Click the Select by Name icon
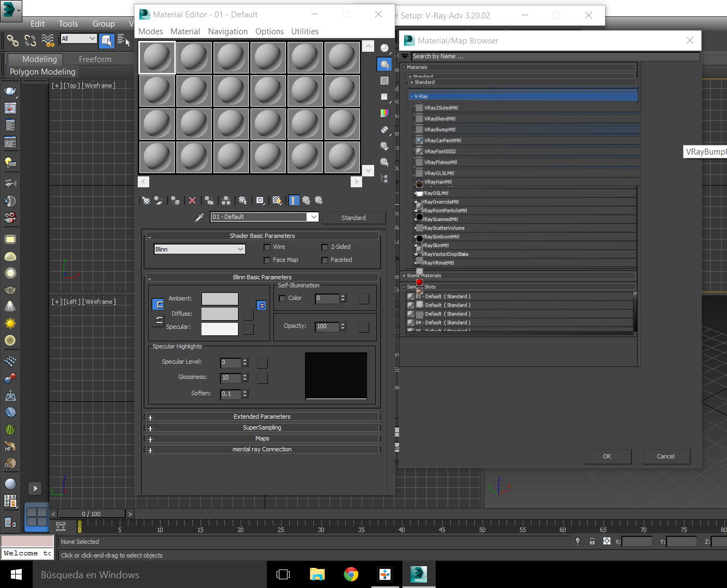 (x=124, y=40)
